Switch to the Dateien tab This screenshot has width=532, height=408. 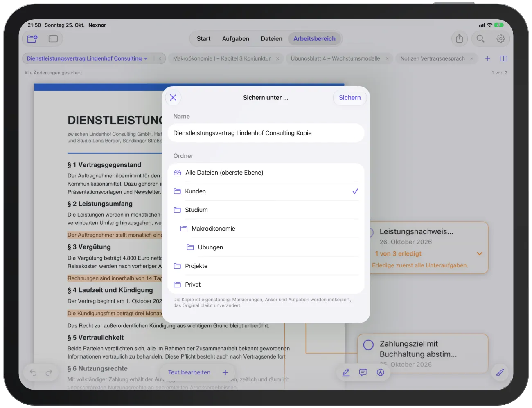[x=271, y=39]
